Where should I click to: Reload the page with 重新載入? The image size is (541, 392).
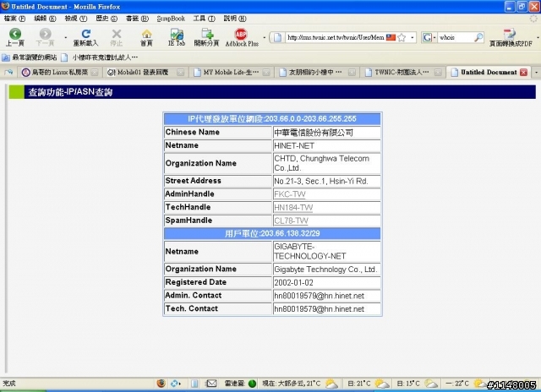pyautogui.click(x=85, y=37)
